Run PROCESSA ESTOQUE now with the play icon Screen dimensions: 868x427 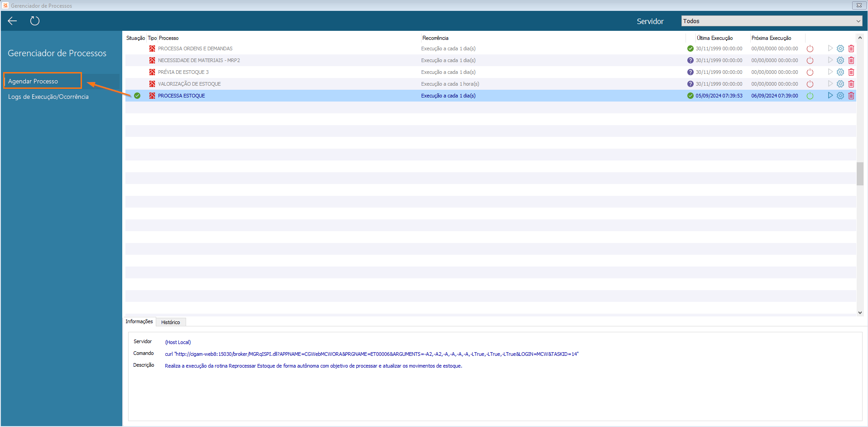pyautogui.click(x=830, y=96)
